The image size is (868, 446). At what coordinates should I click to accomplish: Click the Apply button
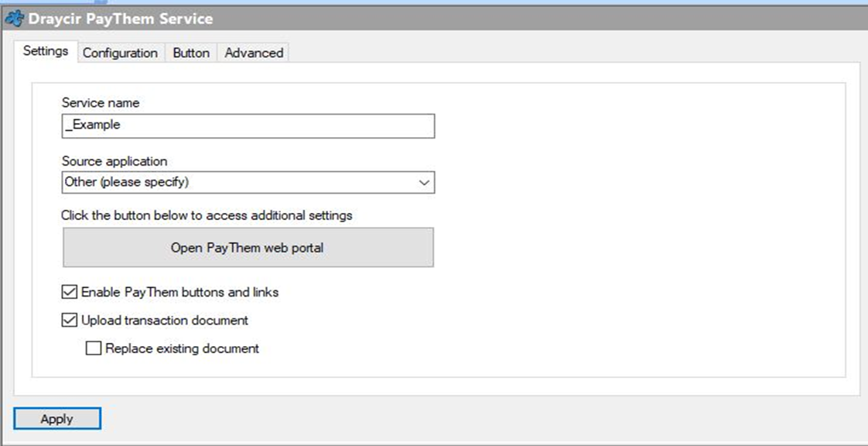57,419
